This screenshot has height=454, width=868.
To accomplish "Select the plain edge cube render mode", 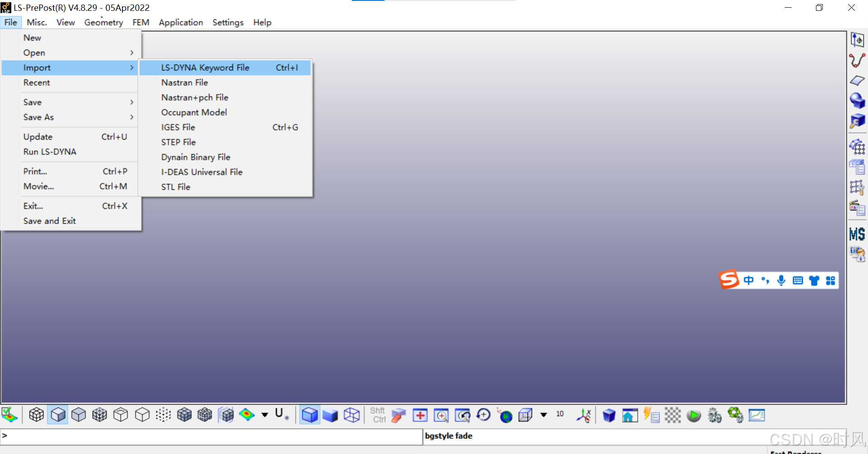I will (x=142, y=415).
